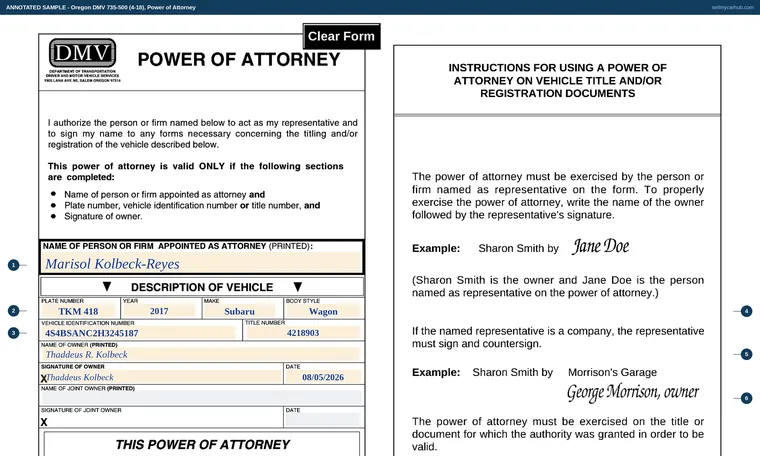Click the Make field showing Subaru
Viewport: 760px width, 456px height.
pyautogui.click(x=241, y=311)
